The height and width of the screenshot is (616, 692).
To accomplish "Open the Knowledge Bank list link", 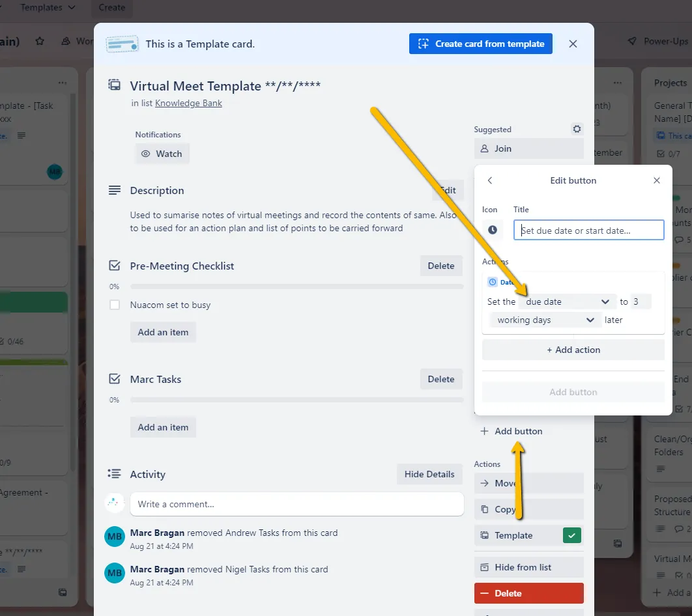I will 188,103.
